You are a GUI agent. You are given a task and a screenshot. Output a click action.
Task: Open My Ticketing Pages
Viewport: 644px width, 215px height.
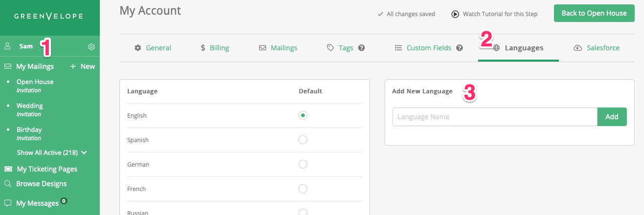pyautogui.click(x=47, y=169)
